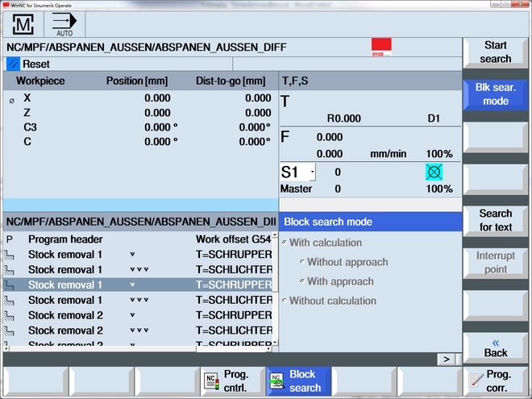Screen dimensions: 532x399
Task: Select the Without calculation radio button
Action: (x=285, y=301)
